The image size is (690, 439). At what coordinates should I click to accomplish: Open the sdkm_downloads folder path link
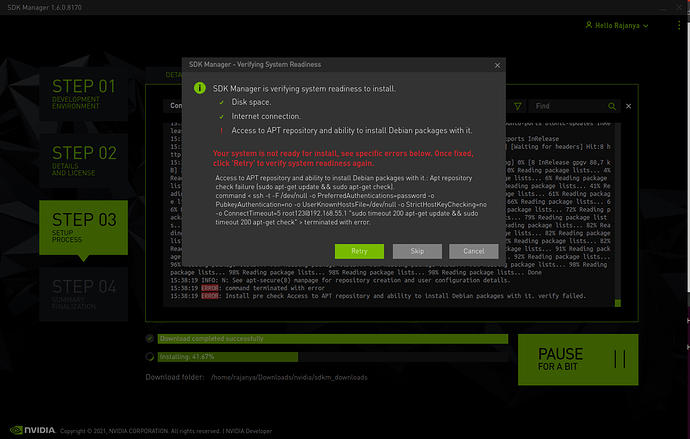[x=289, y=377]
